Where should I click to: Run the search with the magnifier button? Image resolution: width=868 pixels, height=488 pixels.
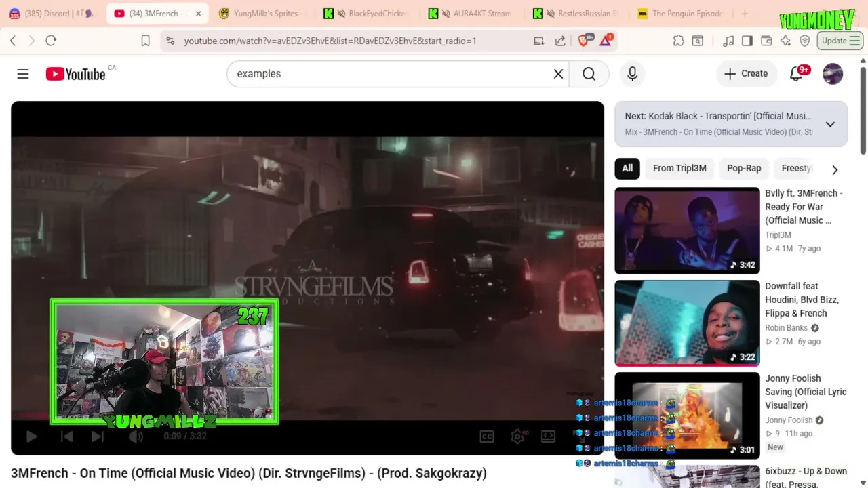coord(589,74)
